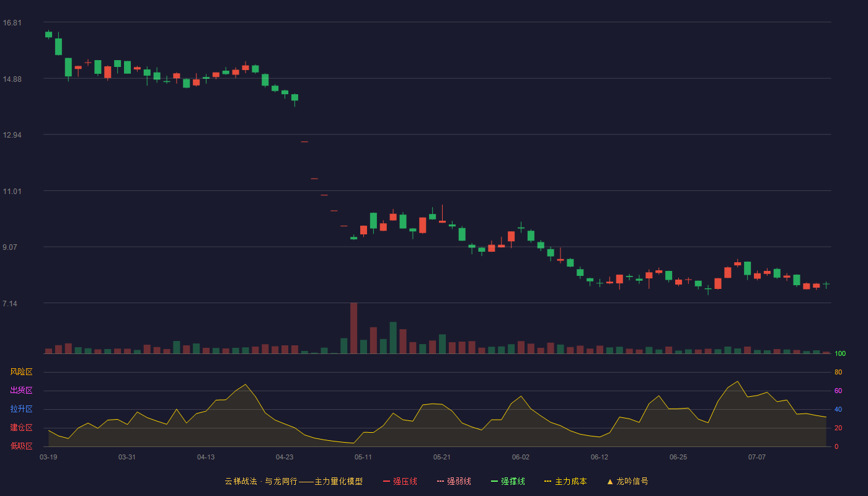Click the orange 80 indicator axis value
Screen dimensions: 868x496
pos(838,372)
